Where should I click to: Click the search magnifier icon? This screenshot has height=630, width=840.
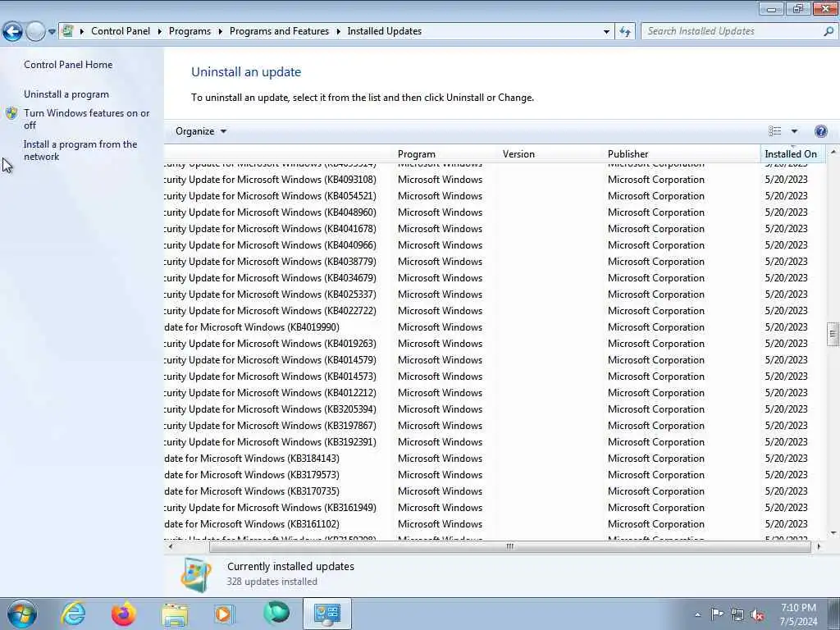pos(829,32)
